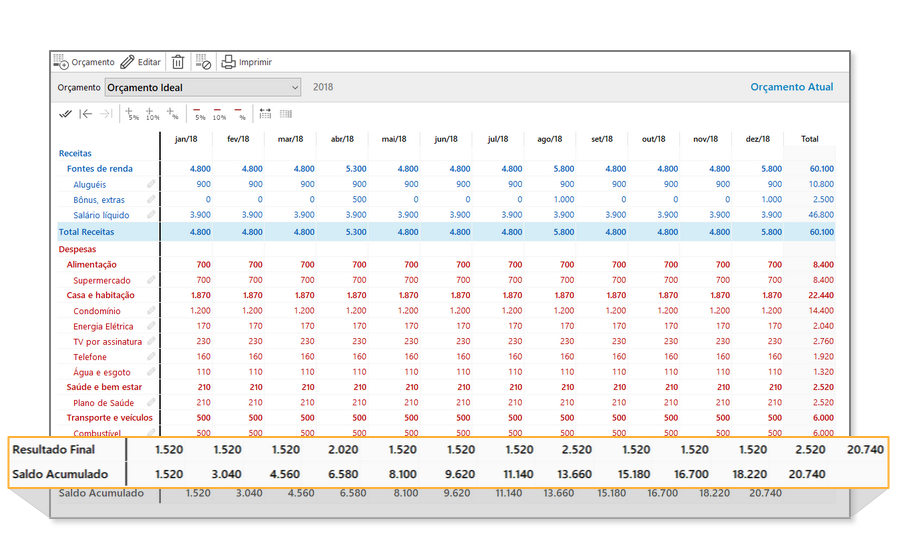Click Casa e habitação total 22.440

point(821,295)
